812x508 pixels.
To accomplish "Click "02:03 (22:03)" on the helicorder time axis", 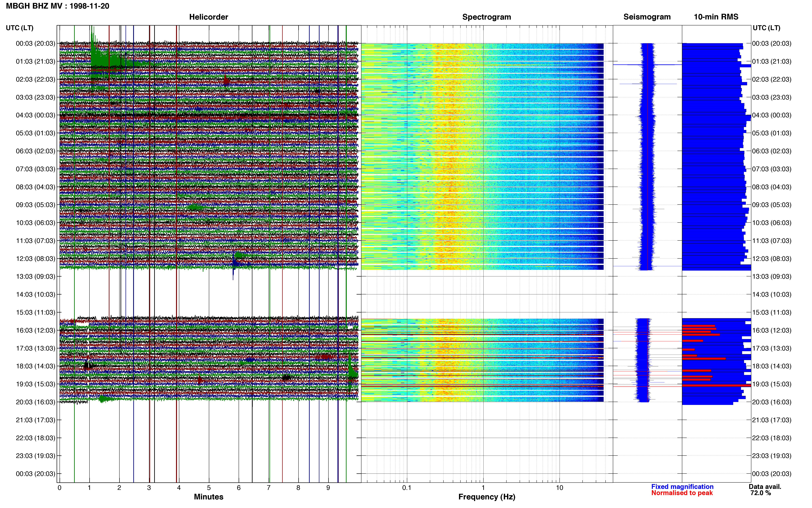I will tap(35, 79).
